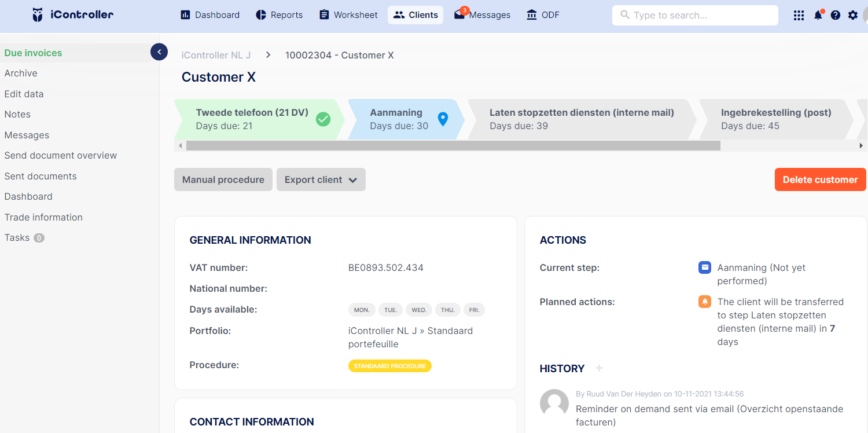Click the green checkmark on Tweede telefoon
This screenshot has height=433, width=868.
pos(323,119)
